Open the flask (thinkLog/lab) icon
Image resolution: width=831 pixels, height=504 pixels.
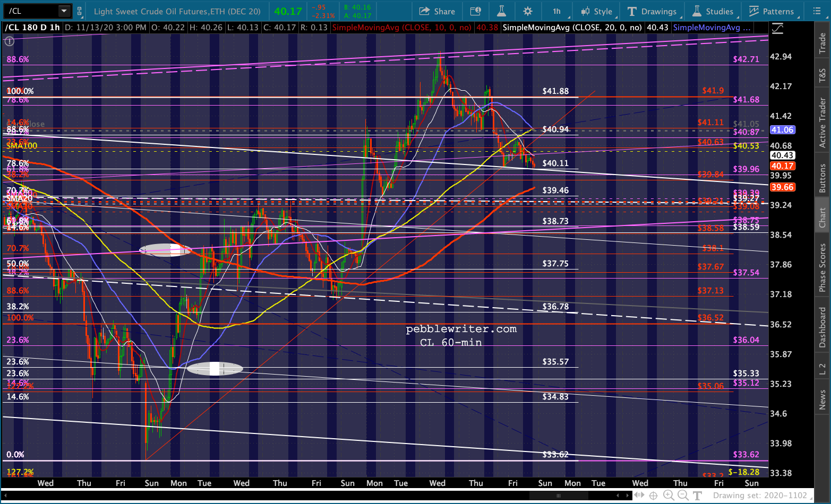pyautogui.click(x=501, y=11)
